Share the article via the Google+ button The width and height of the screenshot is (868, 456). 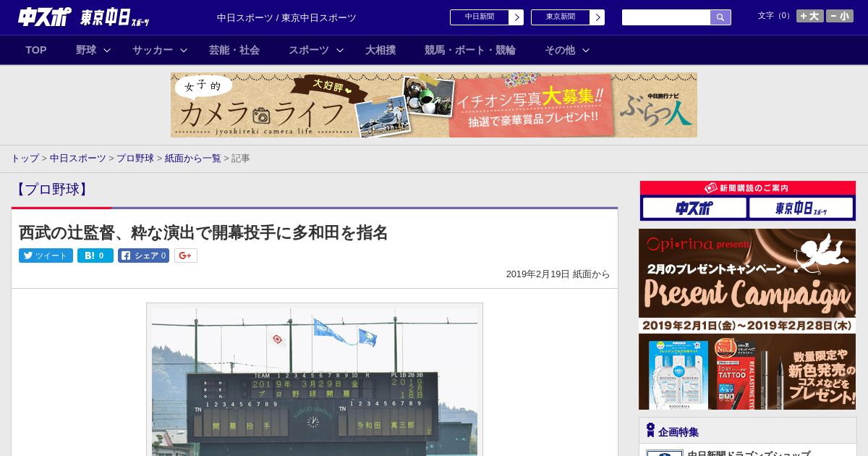click(x=186, y=256)
